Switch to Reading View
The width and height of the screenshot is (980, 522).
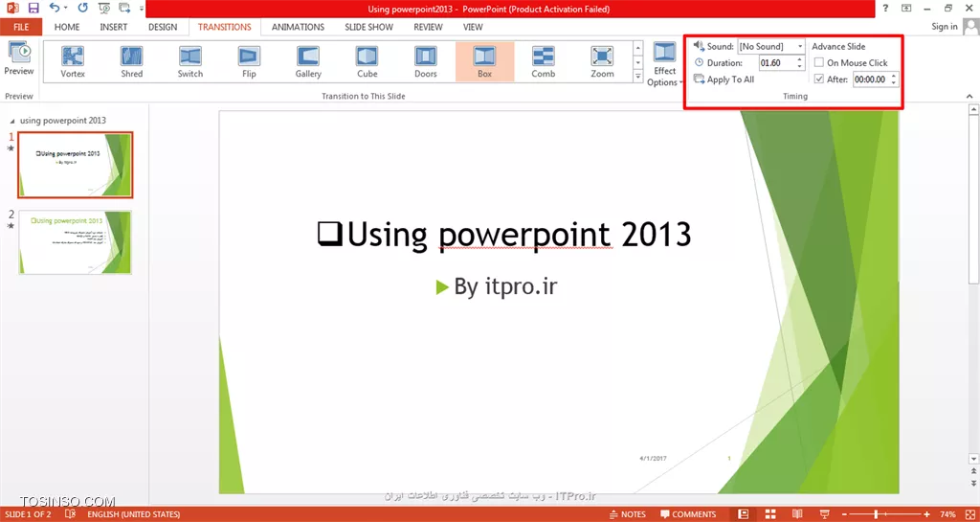tap(797, 514)
